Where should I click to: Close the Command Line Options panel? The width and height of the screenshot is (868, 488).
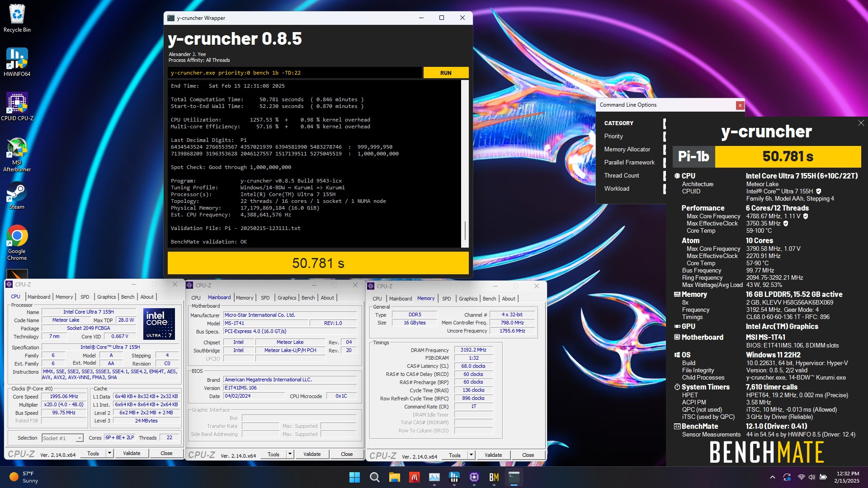pyautogui.click(x=740, y=105)
